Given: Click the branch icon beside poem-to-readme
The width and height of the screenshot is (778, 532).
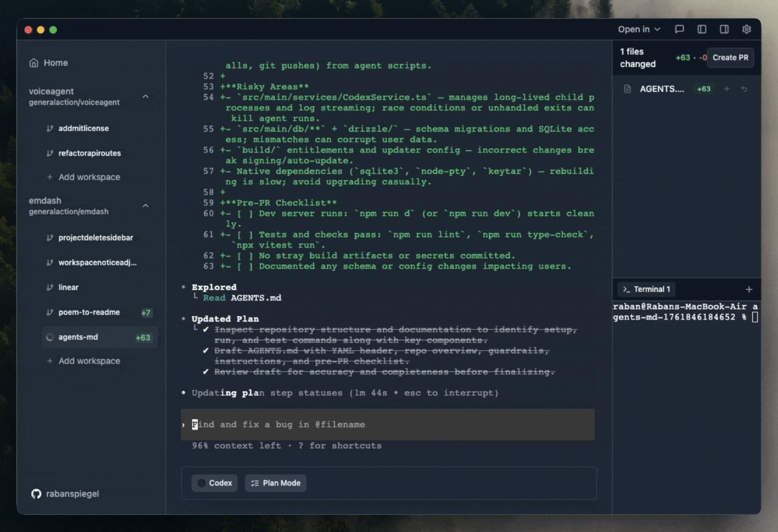Looking at the screenshot, I should 50,312.
